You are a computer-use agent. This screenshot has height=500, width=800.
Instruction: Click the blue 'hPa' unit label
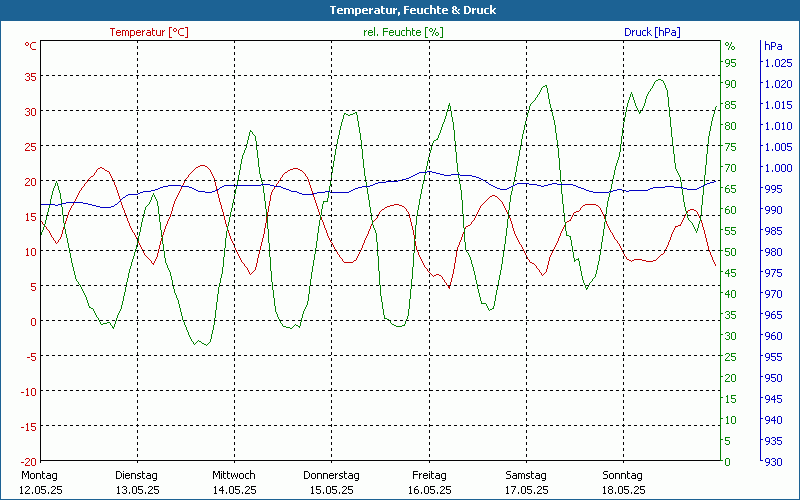(773, 46)
